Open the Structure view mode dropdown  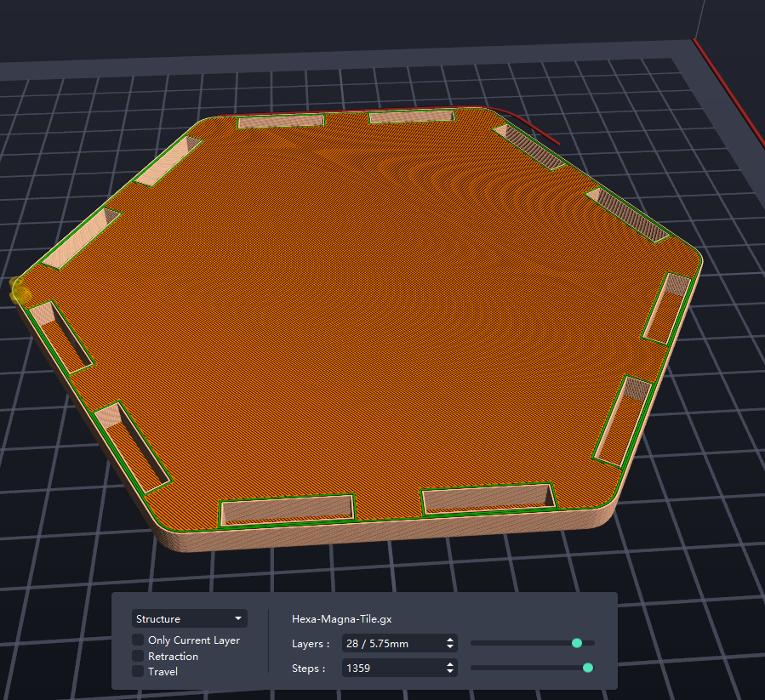coord(189,618)
